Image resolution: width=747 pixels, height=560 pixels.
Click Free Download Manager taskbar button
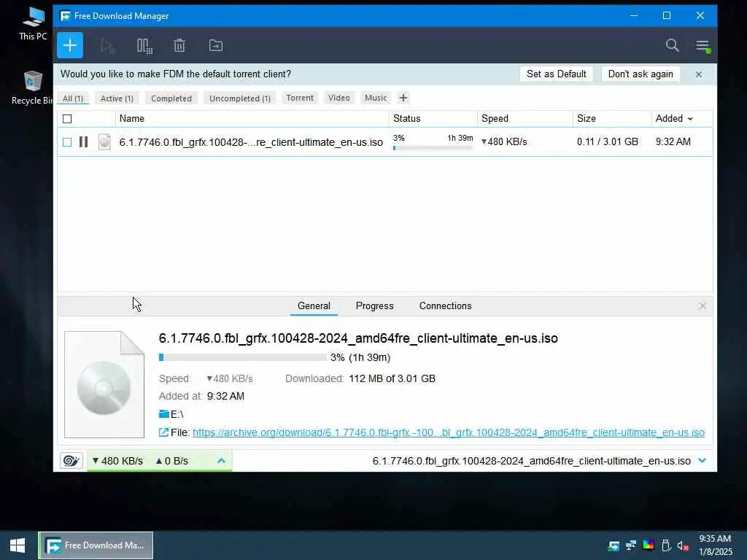pos(96,545)
